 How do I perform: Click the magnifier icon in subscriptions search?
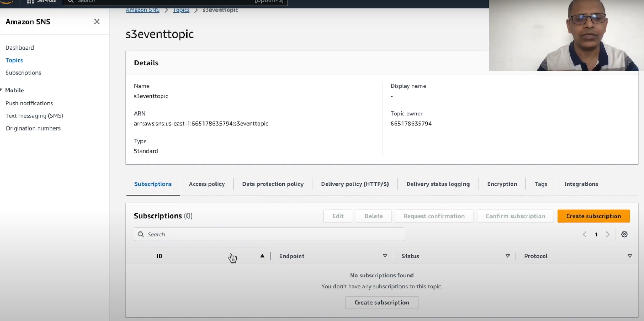tap(141, 234)
